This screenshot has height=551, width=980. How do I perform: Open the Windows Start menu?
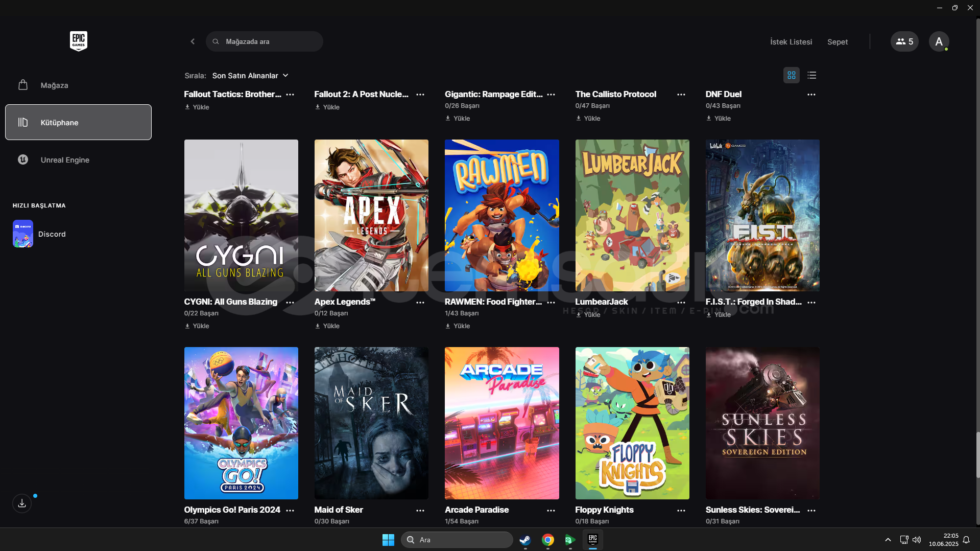[388, 540]
